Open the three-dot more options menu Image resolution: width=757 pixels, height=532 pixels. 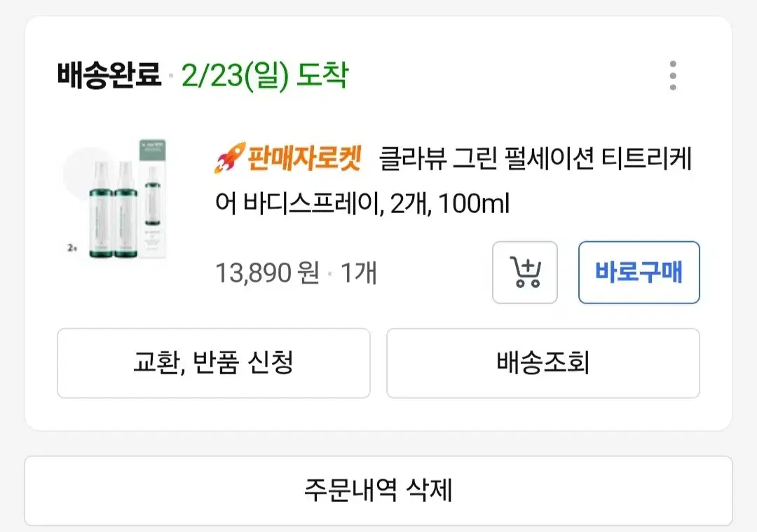(x=672, y=75)
